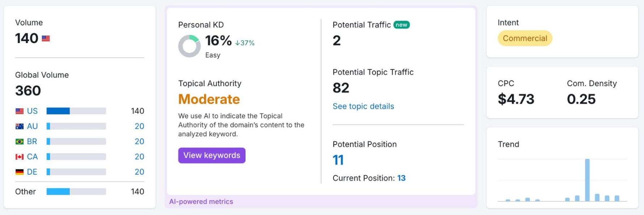Open details for Current Position 13
Image resolution: width=644 pixels, height=215 pixels.
pos(401,178)
